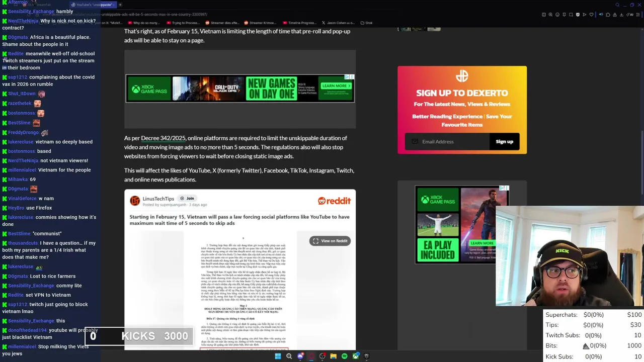This screenshot has width=644, height=362.
Task: Click chat username thousandcuts
Action: (x=23, y=243)
